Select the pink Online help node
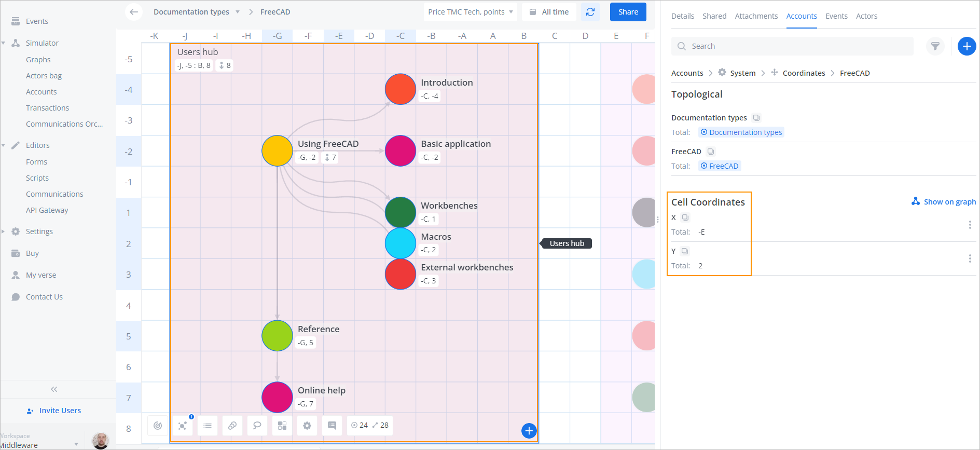Image resolution: width=980 pixels, height=450 pixels. (x=277, y=398)
